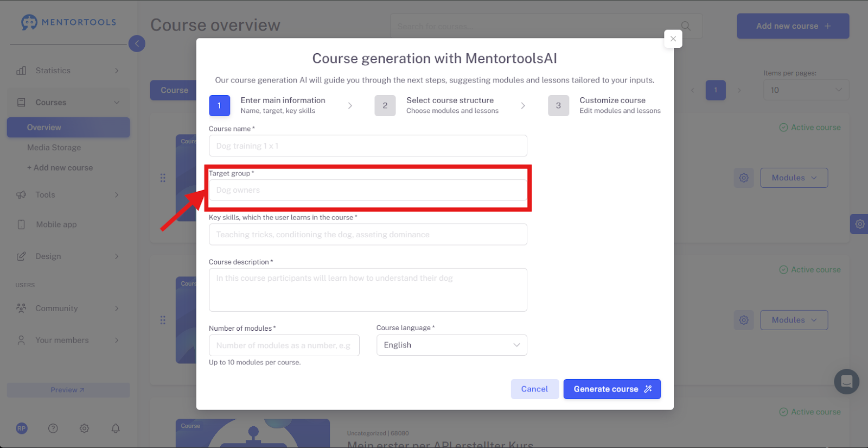Click the Mentortools logo icon
Viewport: 868px width, 448px height.
point(29,22)
